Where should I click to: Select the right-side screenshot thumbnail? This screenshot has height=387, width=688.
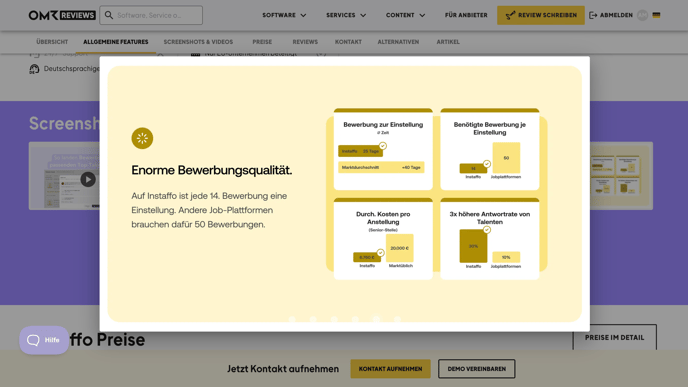(621, 176)
